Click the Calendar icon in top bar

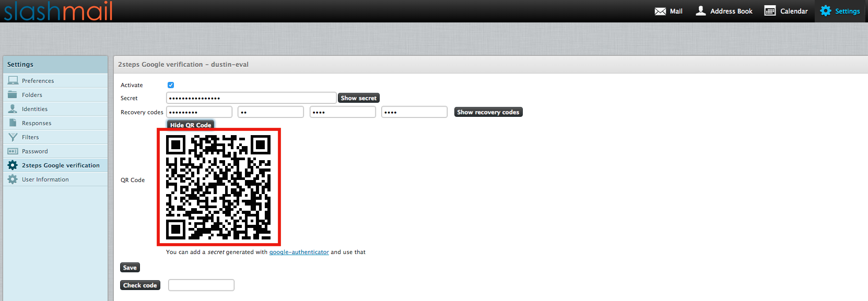(770, 10)
